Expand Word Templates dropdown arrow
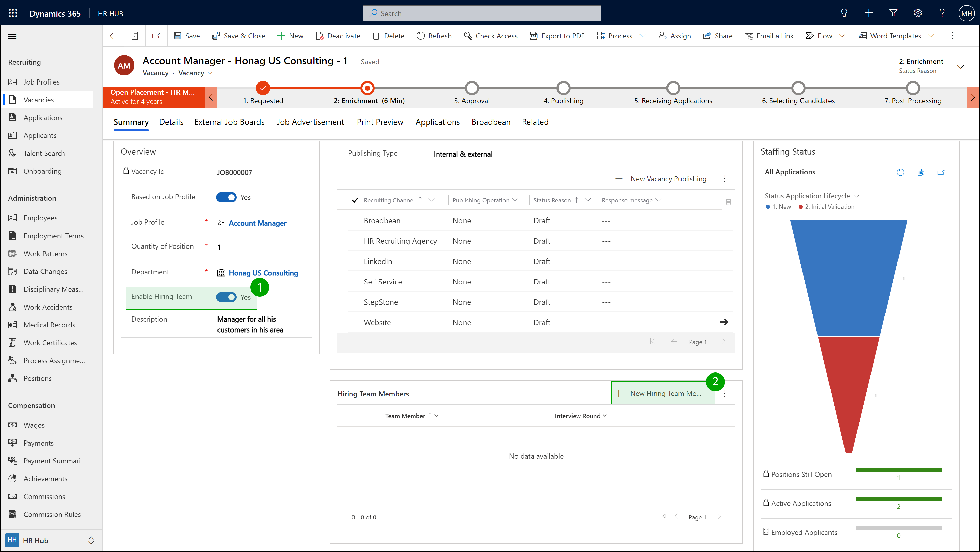Image resolution: width=980 pixels, height=552 pixels. click(x=931, y=36)
